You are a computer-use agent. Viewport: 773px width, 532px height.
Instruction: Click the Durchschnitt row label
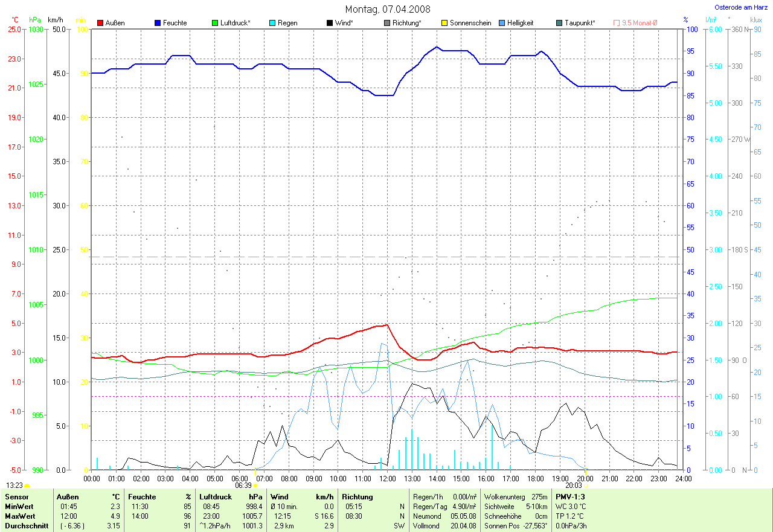pos(24,526)
